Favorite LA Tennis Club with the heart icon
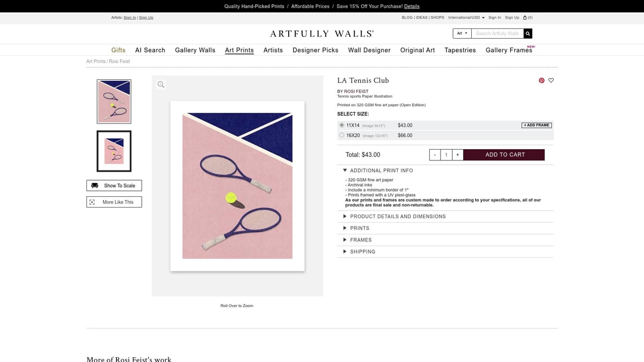This screenshot has height=362, width=644. tap(551, 80)
